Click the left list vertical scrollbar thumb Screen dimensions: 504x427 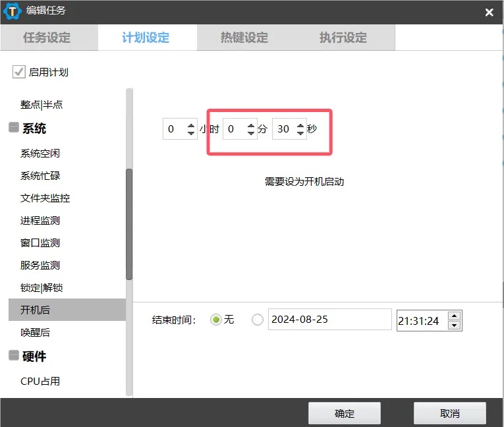pos(129,224)
